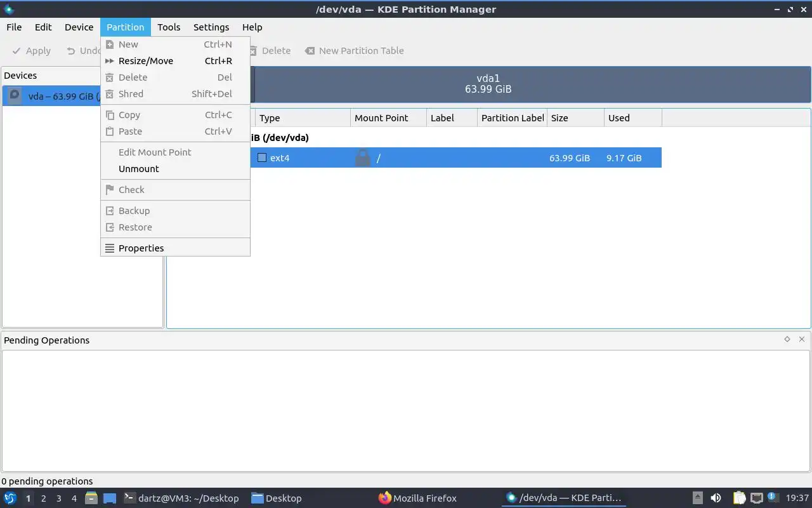Open the file manager quick-launch icon
The height and width of the screenshot is (508, 812).
coord(91,498)
